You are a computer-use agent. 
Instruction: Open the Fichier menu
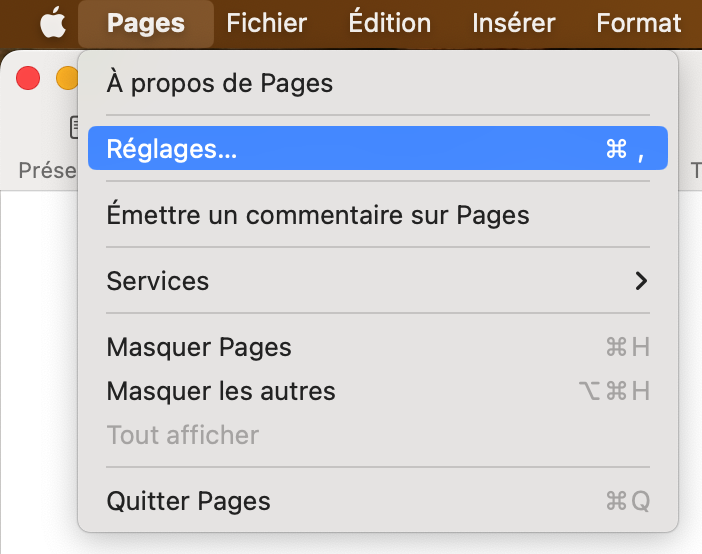pos(267,22)
